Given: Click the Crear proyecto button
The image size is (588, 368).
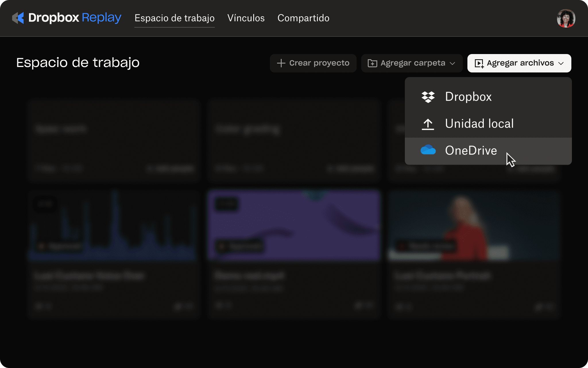Looking at the screenshot, I should 313,63.
